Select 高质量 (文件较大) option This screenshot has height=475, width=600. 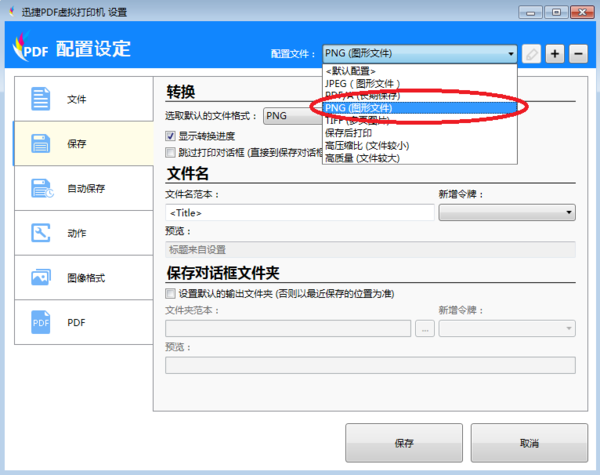[x=420, y=158]
